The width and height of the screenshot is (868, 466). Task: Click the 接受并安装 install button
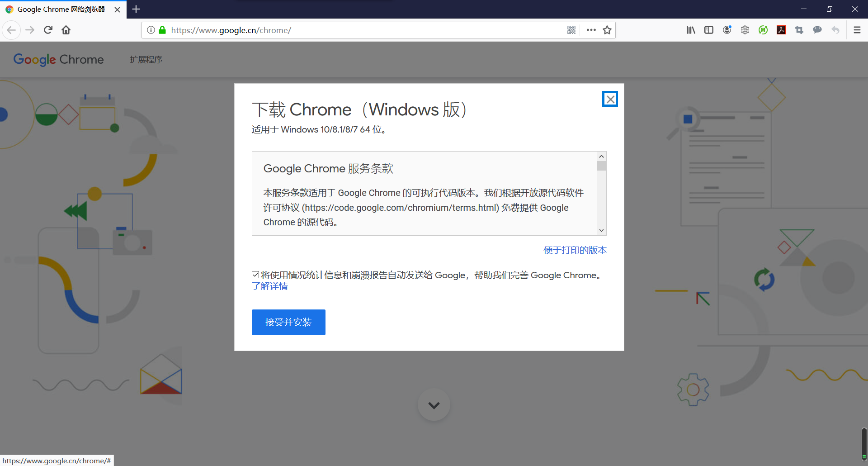click(288, 322)
